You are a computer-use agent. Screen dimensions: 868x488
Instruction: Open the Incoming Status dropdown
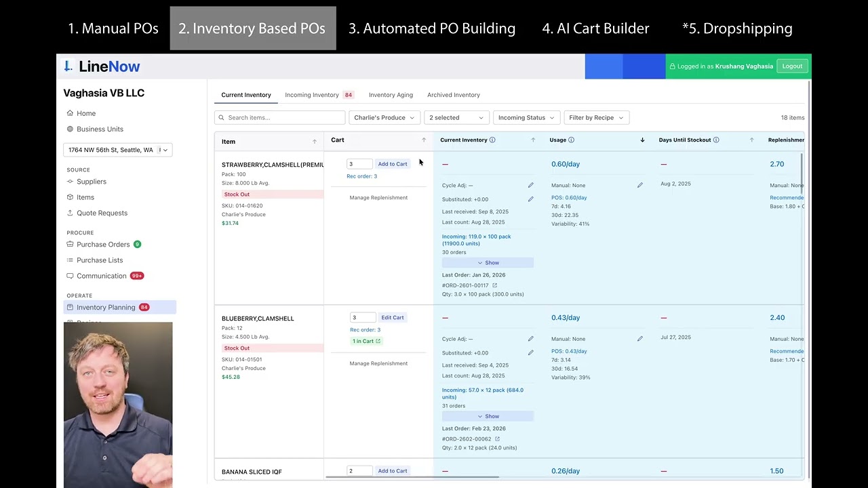coord(526,117)
